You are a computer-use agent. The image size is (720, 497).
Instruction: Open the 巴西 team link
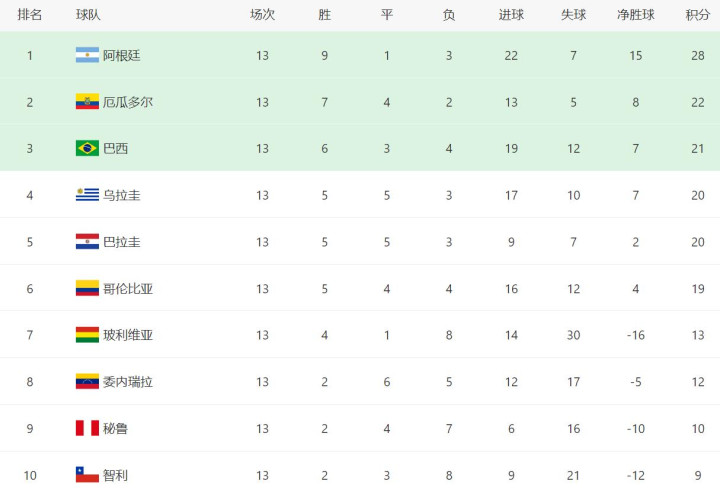115,148
